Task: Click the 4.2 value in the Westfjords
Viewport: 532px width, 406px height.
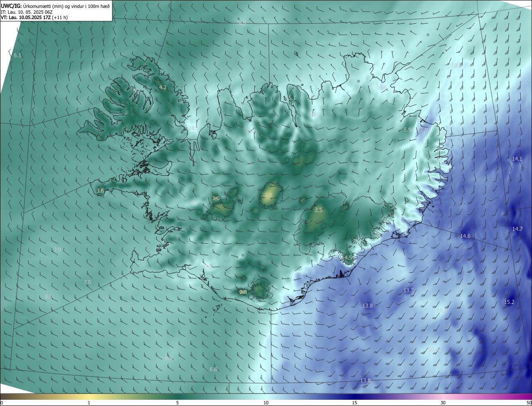Action: 163,87
